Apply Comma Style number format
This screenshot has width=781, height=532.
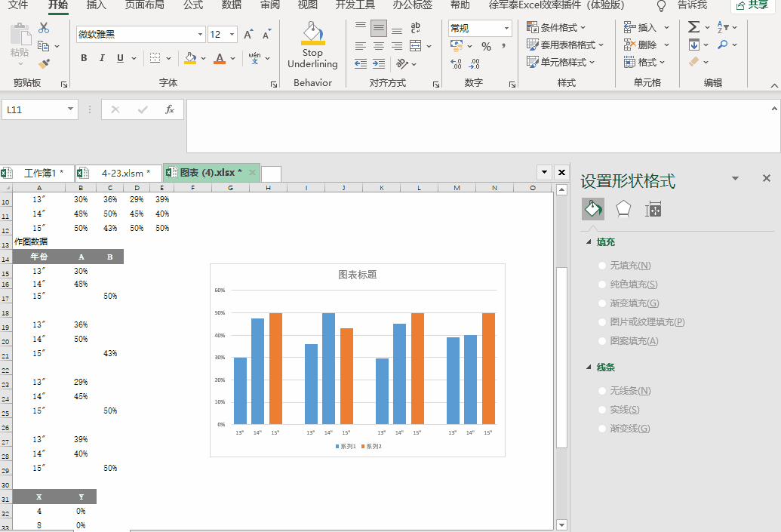(x=504, y=46)
